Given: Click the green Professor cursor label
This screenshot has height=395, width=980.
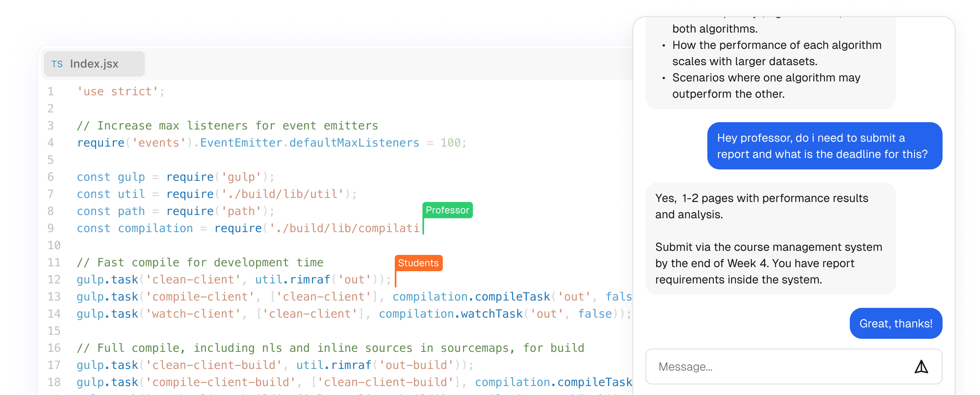Looking at the screenshot, I should [x=447, y=210].
